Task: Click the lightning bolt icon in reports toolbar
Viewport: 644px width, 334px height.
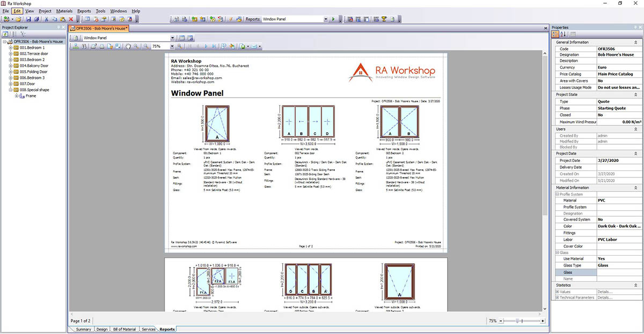Action: [x=230, y=19]
